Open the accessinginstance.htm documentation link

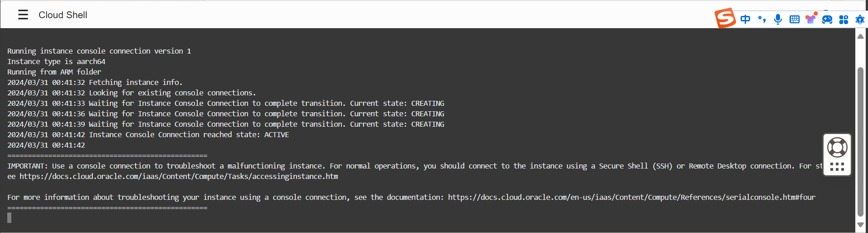coord(179,176)
